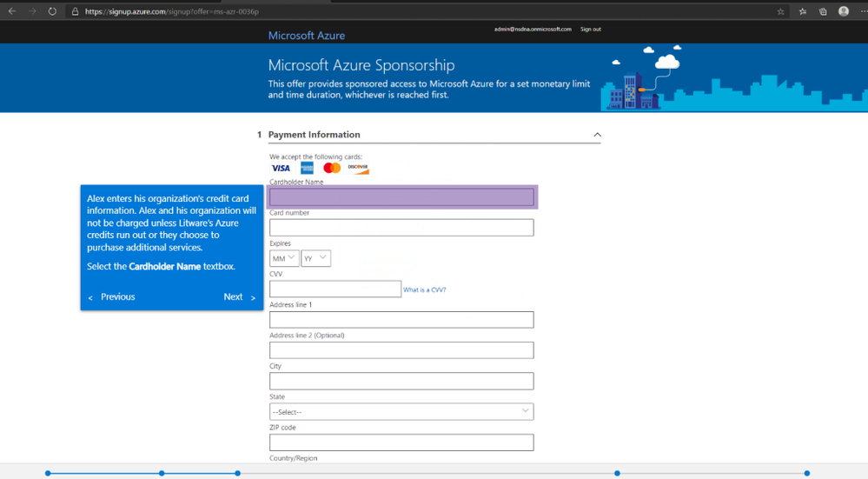Viewport: 868px width, 479px height.
Task: Click the browser address bar URL
Action: click(x=172, y=11)
